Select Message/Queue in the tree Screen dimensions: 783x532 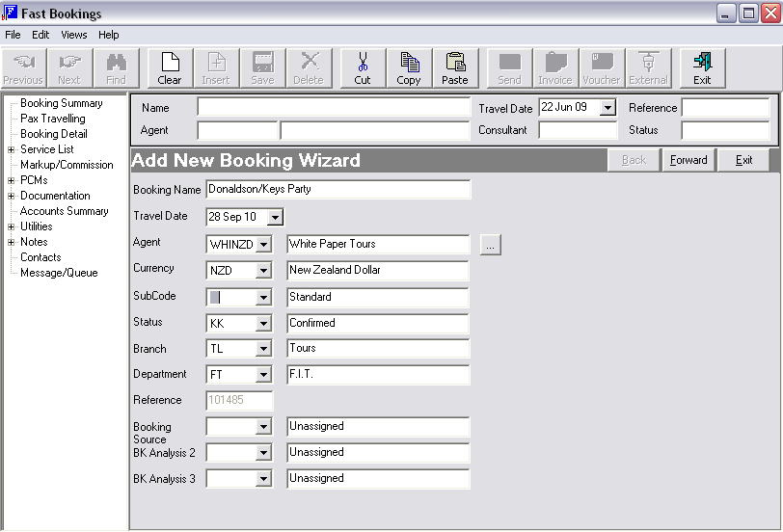[59, 274]
